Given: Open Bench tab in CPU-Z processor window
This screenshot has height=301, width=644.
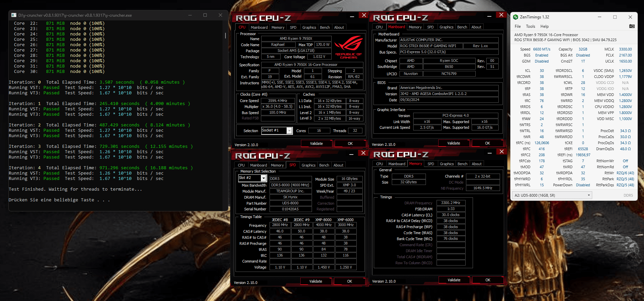Looking at the screenshot, I should 325,27.
